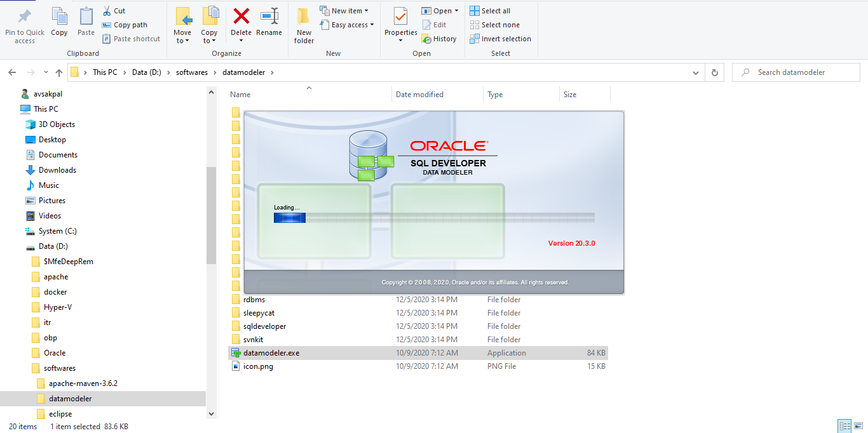
Task: Expand address bar history dropdown
Action: (696, 72)
